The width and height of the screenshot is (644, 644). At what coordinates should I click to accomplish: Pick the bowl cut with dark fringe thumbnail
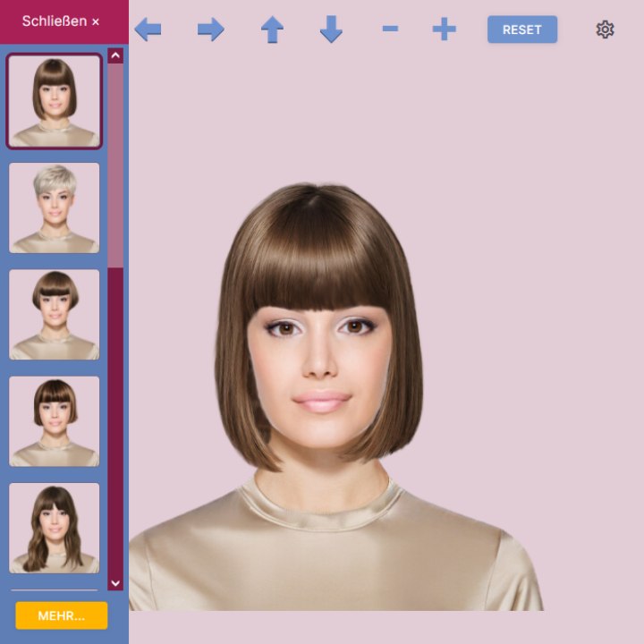point(55,315)
